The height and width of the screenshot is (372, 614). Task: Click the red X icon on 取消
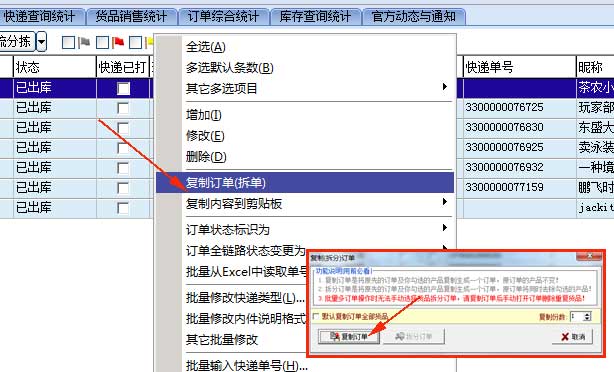point(564,337)
